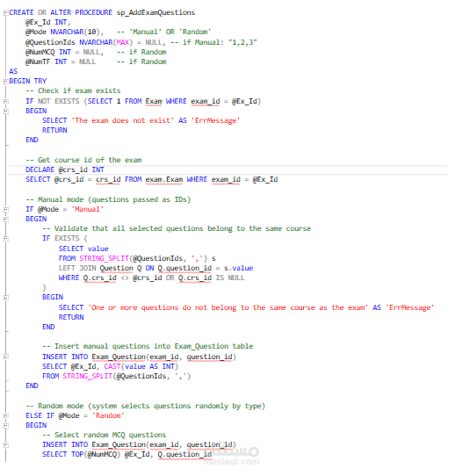463x476 pixels.
Task: Fold the first INSERT INTO Exam_Question statement
Action: pyautogui.click(x=6, y=357)
